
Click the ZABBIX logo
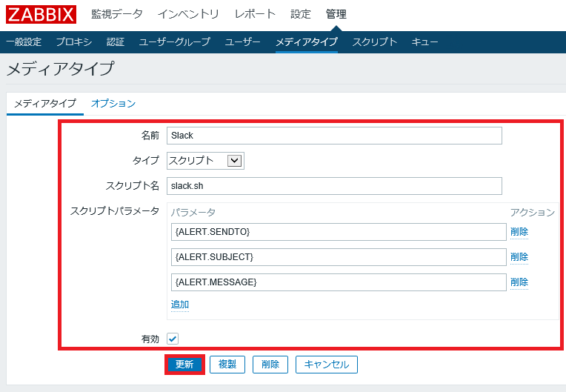(x=41, y=14)
